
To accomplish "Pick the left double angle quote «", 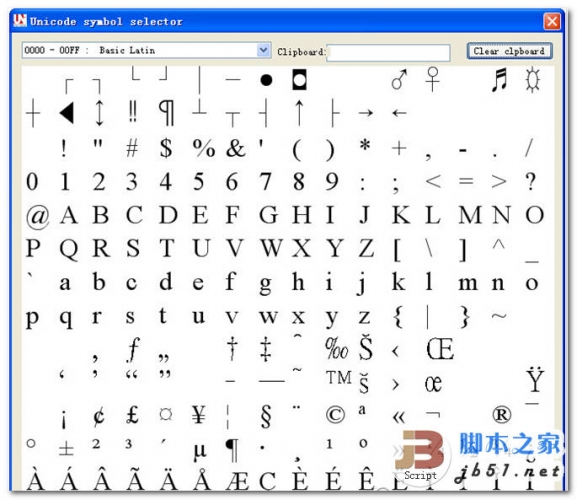I will (x=399, y=417).
